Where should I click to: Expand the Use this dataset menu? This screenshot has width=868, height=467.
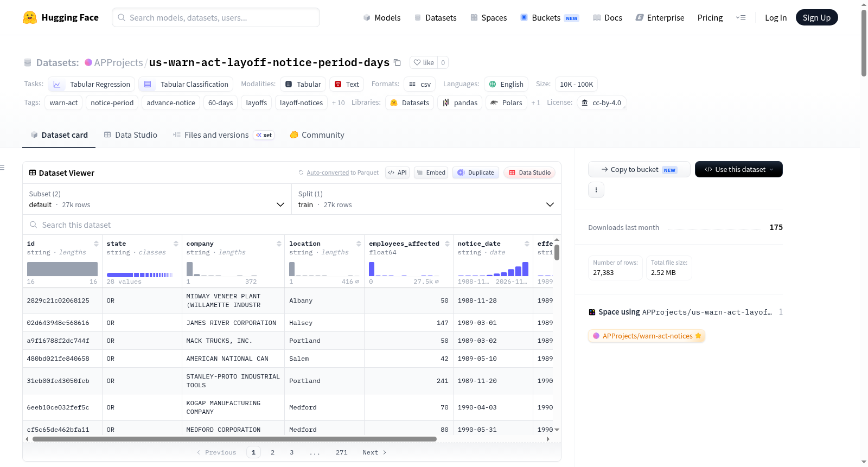click(739, 169)
